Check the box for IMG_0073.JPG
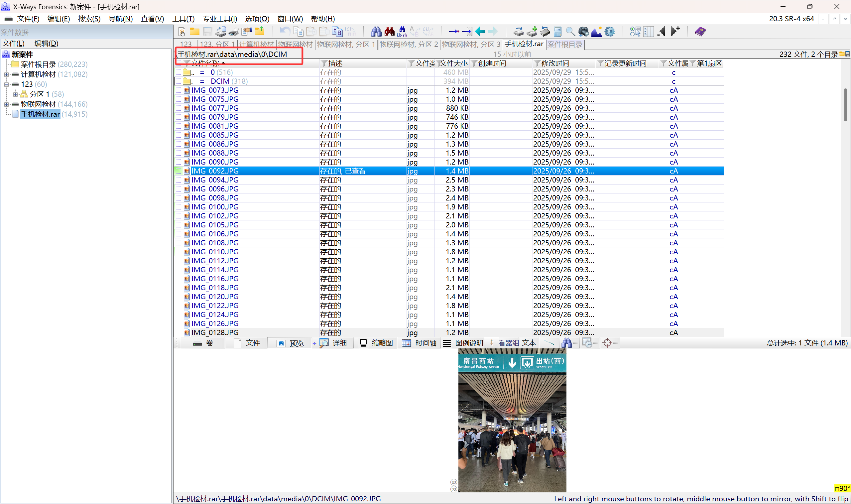Viewport: 851px width, 504px height. pos(179,90)
